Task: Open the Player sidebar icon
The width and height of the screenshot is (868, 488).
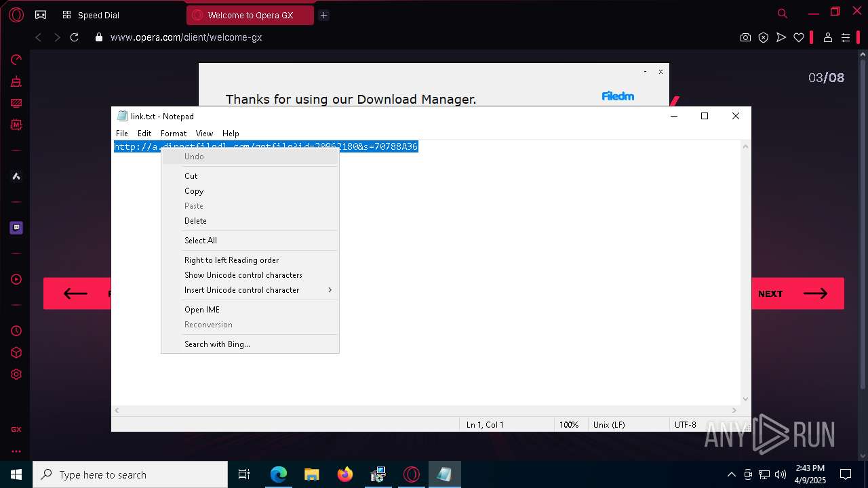Action: tap(16, 279)
